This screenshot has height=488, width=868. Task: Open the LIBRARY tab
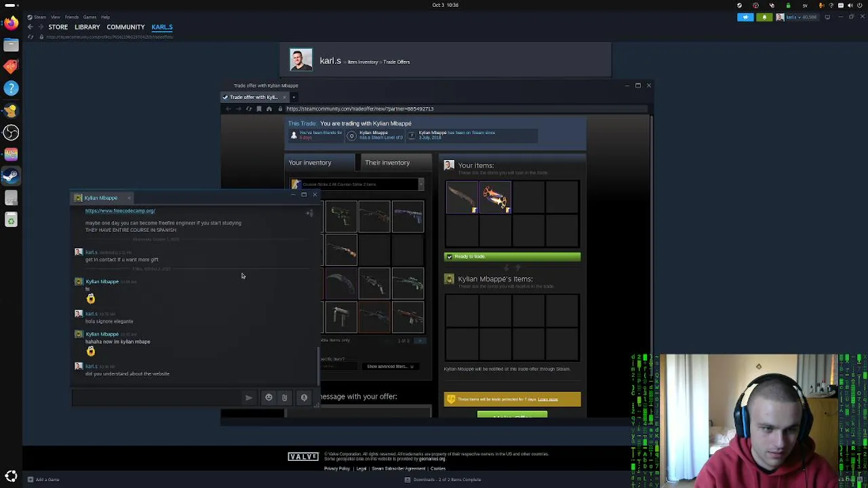click(87, 27)
